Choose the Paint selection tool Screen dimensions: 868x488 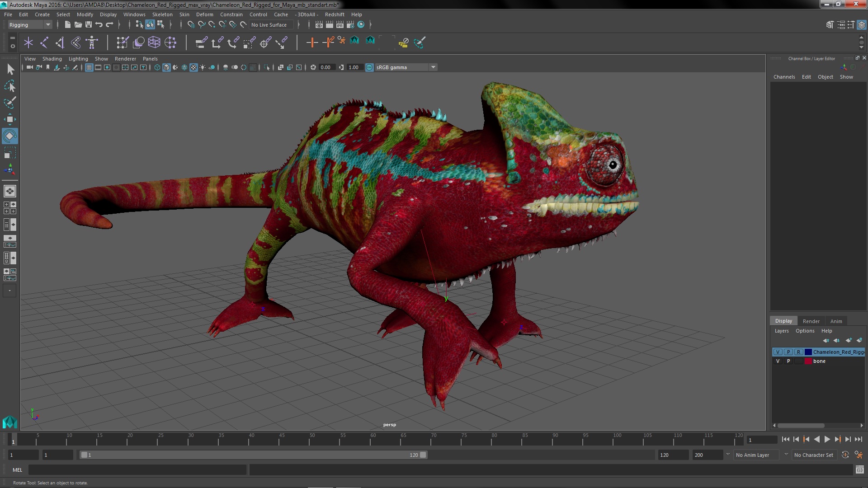(10, 103)
